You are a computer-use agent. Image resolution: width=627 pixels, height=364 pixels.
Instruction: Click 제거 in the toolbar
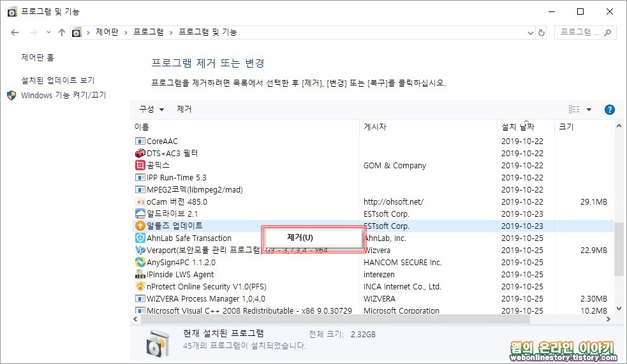pyautogui.click(x=184, y=109)
